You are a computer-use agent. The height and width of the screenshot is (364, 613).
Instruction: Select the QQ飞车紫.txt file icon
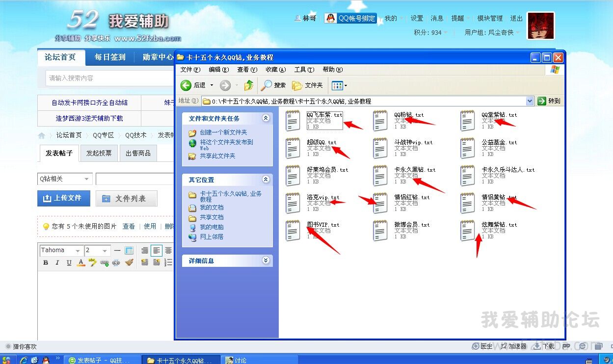tap(293, 121)
